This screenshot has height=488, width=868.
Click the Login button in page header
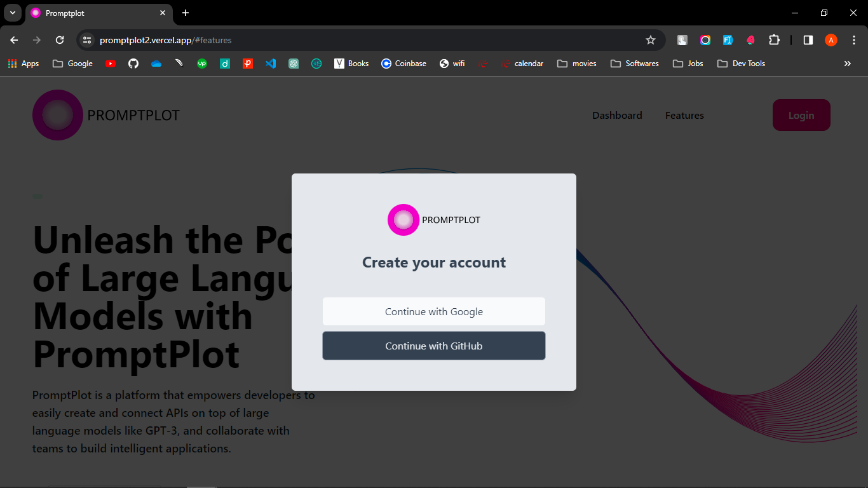(x=801, y=115)
